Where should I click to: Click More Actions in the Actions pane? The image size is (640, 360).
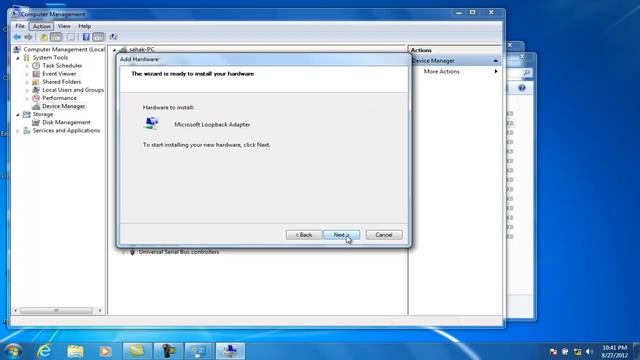tap(442, 71)
